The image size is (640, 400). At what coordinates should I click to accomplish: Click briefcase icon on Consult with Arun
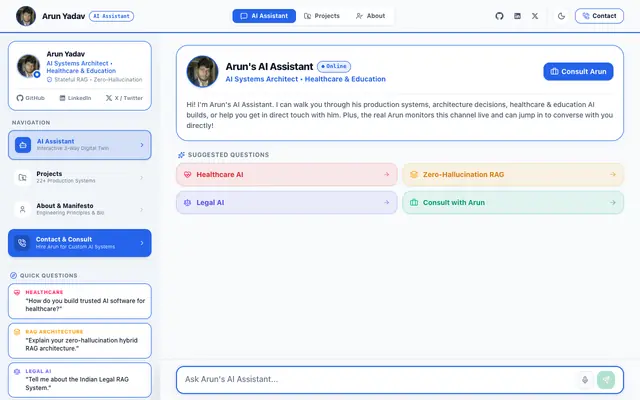click(x=414, y=202)
